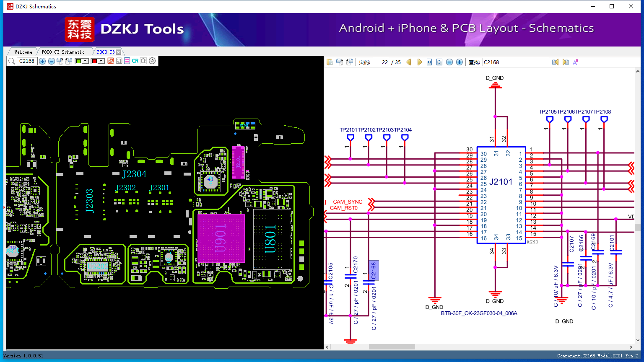Click the PCB component search field containing C2168
This screenshot has width=644, height=362.
click(x=27, y=61)
